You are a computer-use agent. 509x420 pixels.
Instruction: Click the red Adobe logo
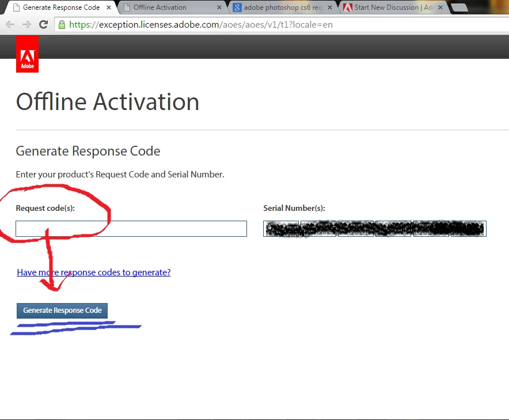27,54
